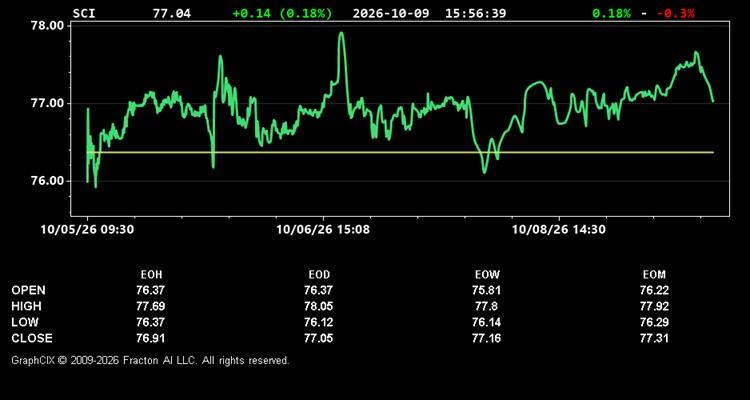Click the EOH column header
Screen dimensions: 750x400
[151, 275]
